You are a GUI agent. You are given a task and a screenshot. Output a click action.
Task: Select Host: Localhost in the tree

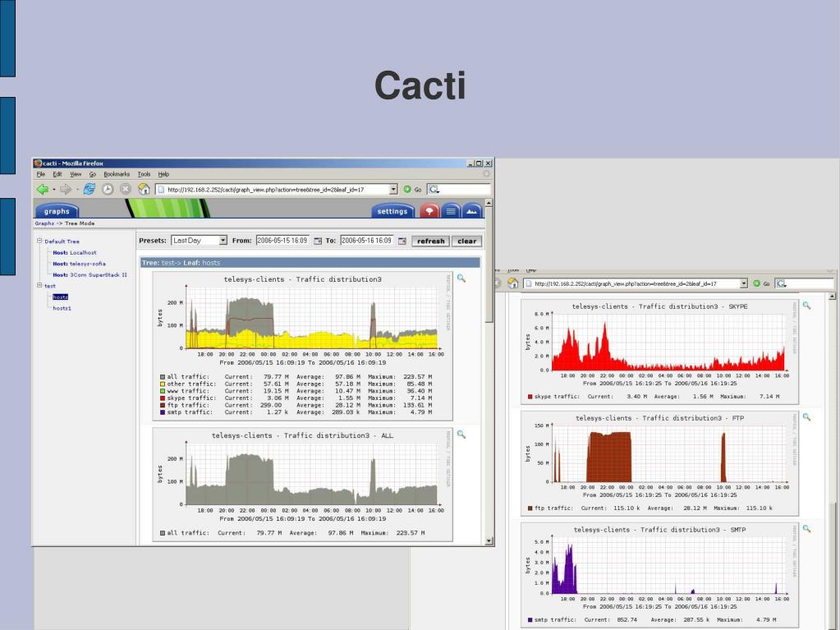click(x=75, y=252)
